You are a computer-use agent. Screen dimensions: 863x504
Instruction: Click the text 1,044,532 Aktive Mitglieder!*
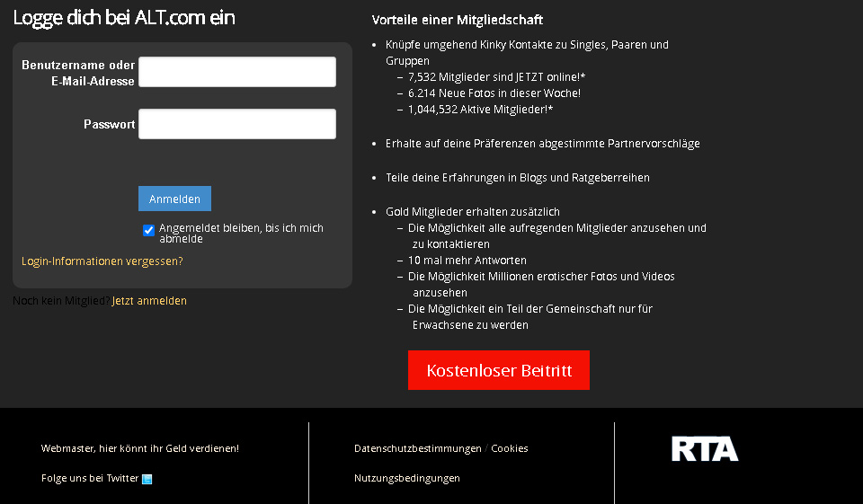(480, 110)
